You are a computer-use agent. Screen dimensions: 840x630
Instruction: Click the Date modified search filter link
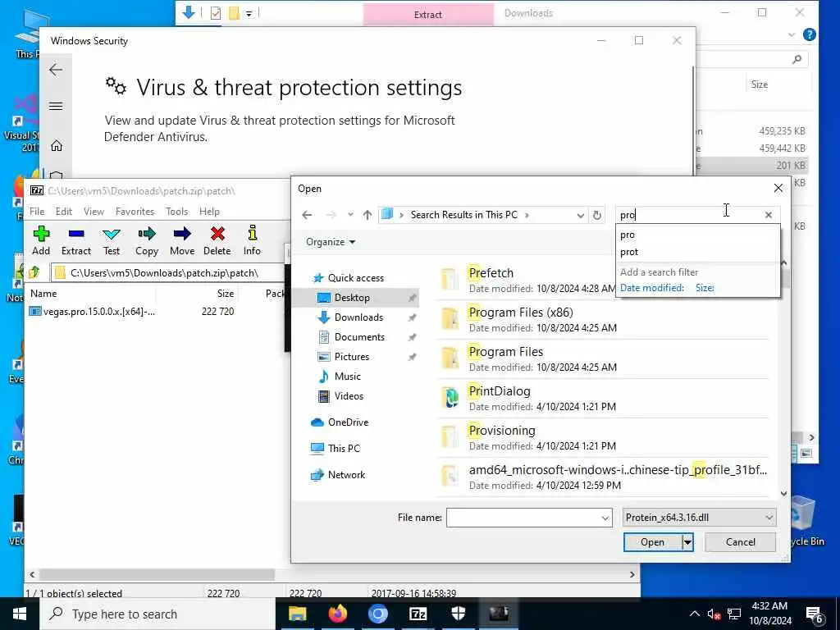[652, 288]
